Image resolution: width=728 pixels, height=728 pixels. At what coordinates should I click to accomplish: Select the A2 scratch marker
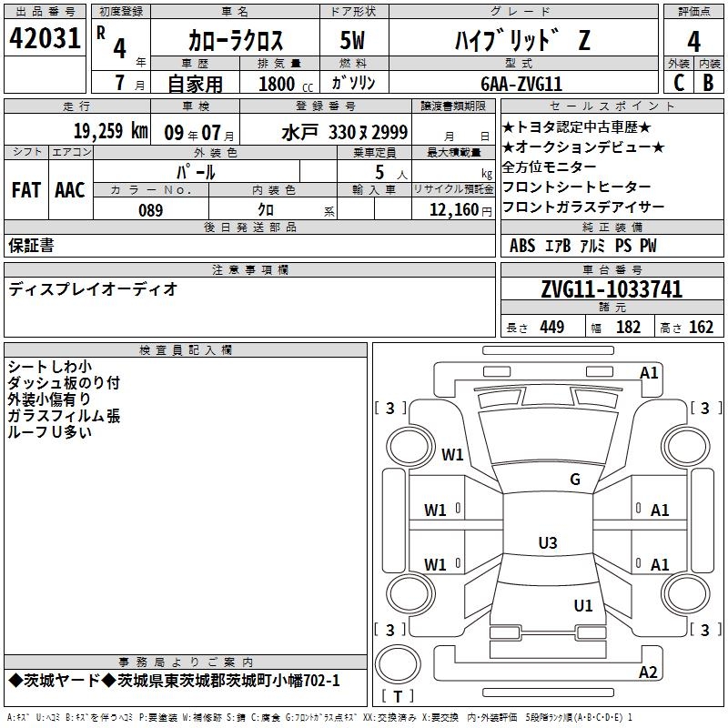click(x=648, y=672)
